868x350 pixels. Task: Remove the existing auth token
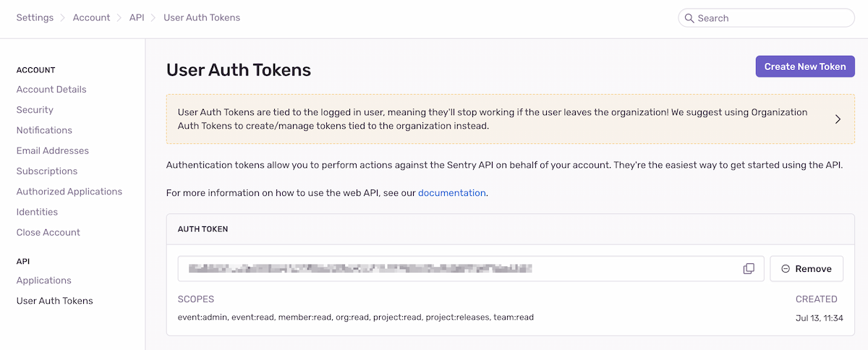(x=807, y=268)
